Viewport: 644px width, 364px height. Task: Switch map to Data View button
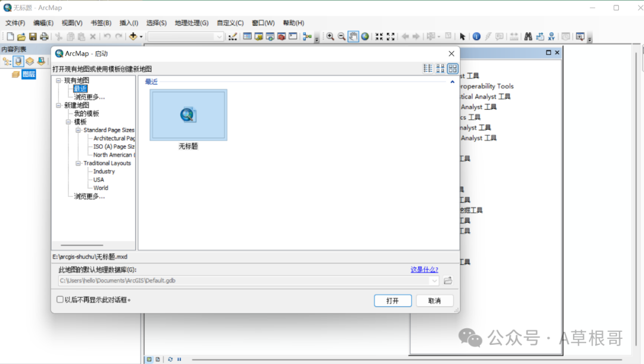coord(149,359)
